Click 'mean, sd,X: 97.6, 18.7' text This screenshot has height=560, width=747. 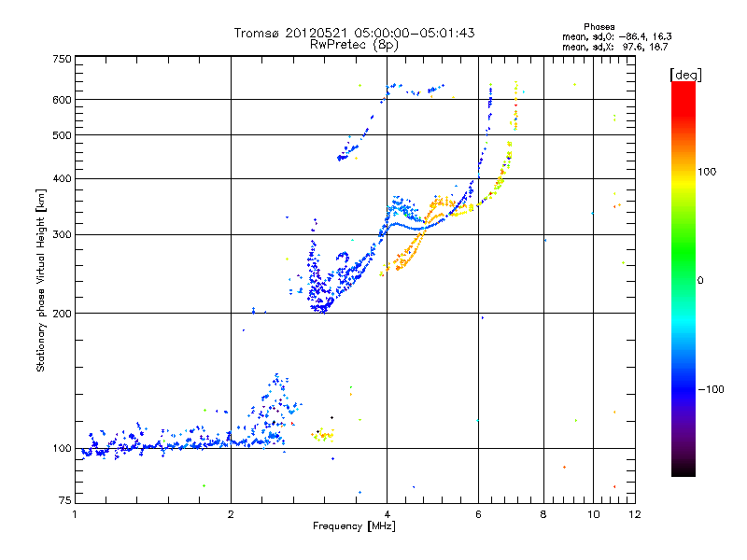615,47
